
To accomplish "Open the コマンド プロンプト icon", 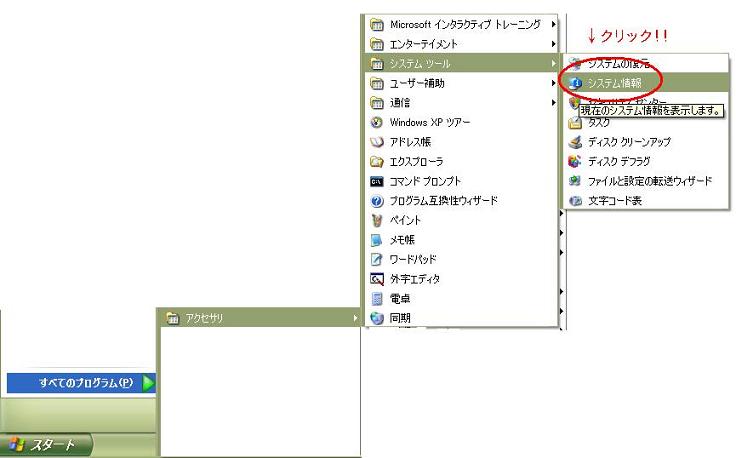I will click(377, 181).
